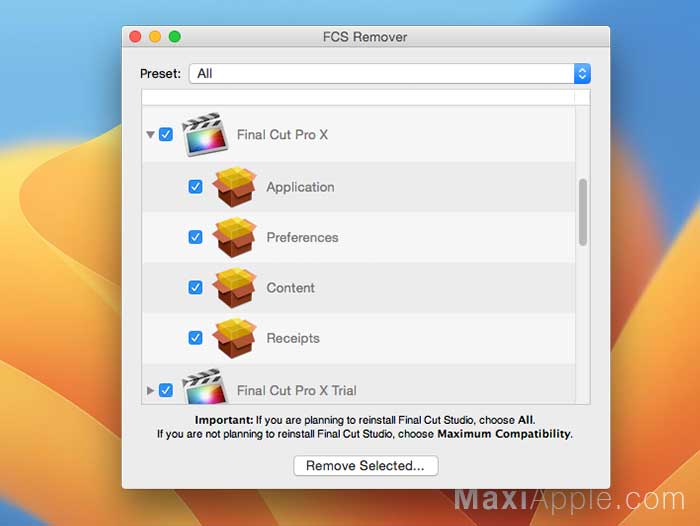The width and height of the screenshot is (700, 526).
Task: Minimize the FCS Remover window
Action: (x=155, y=37)
